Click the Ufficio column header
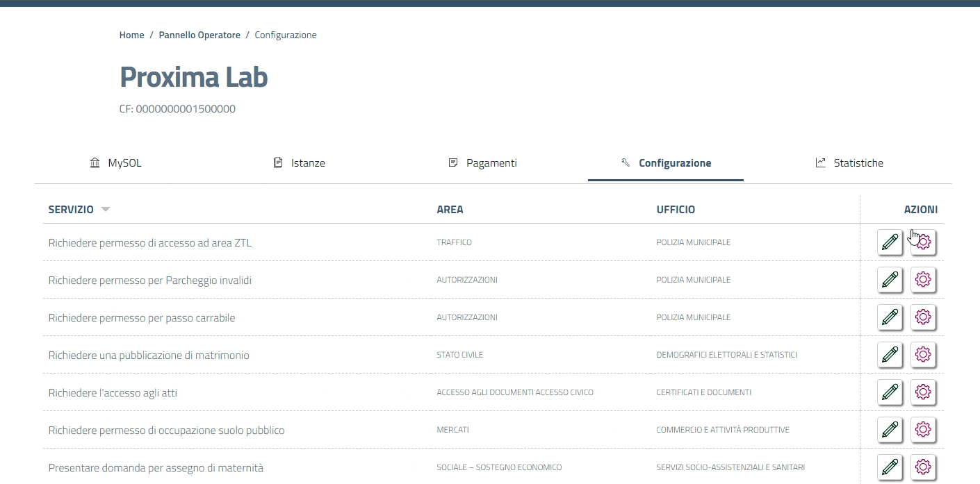Image resolution: width=980 pixels, height=484 pixels. 676,210
